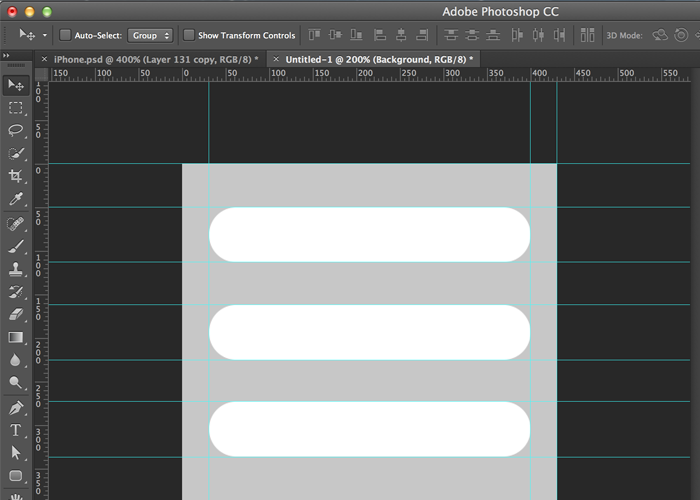Open the Auto-Select Group dropdown
Viewport: 700px width, 500px height.
tap(150, 35)
